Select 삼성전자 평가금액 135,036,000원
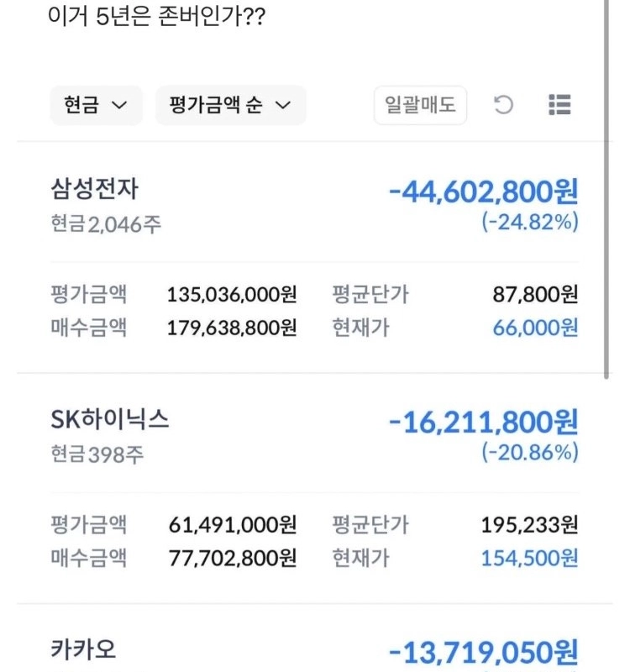Image resolution: width=630 pixels, height=672 pixels. coord(232,295)
